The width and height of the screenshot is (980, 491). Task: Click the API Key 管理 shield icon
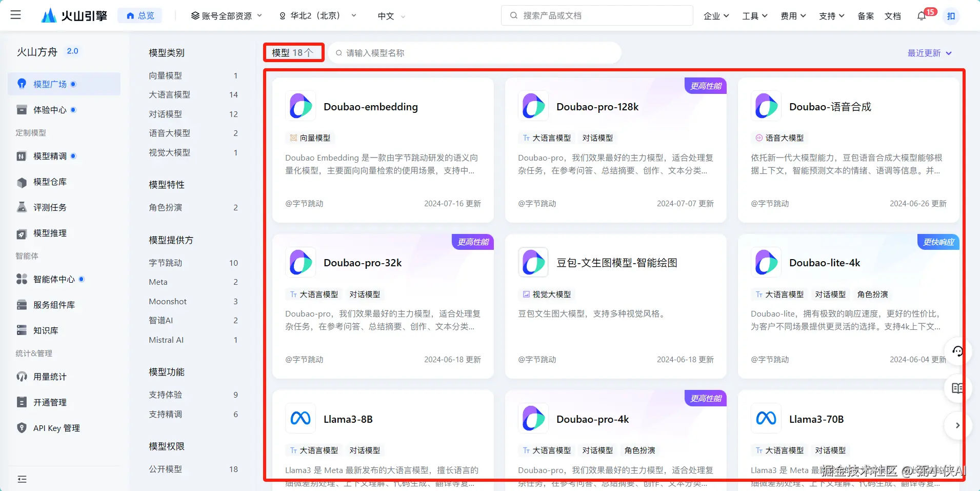point(22,428)
